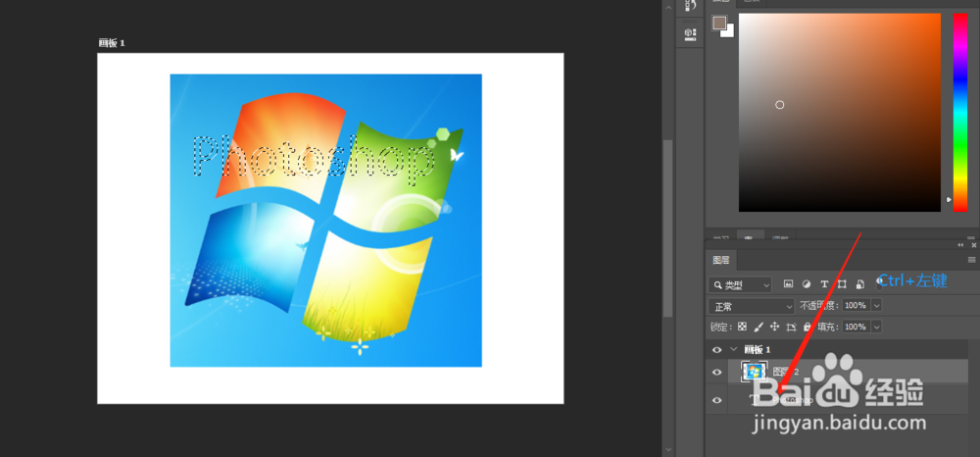This screenshot has width=980, height=457.
Task: Lock transparent pixels checkerboard icon
Action: point(743,327)
